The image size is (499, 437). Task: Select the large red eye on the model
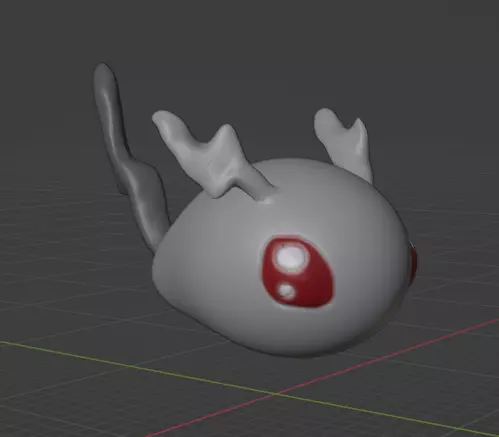coord(298,271)
